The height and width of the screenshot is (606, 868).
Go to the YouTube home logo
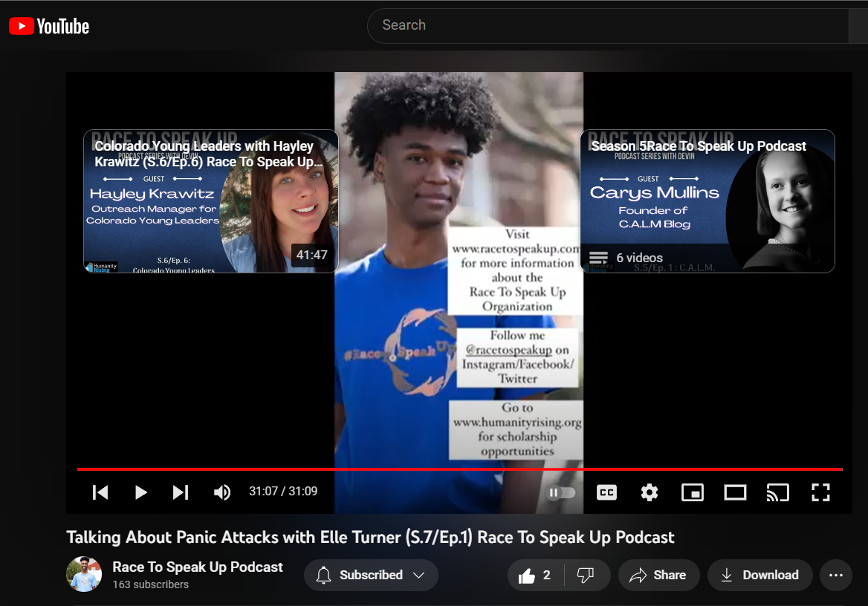(49, 26)
